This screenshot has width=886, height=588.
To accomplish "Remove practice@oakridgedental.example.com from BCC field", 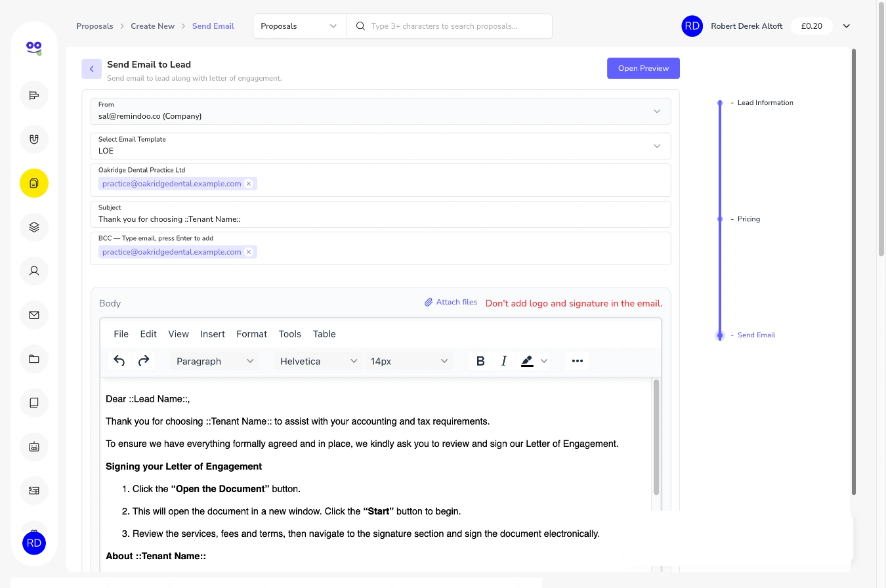I will click(249, 252).
